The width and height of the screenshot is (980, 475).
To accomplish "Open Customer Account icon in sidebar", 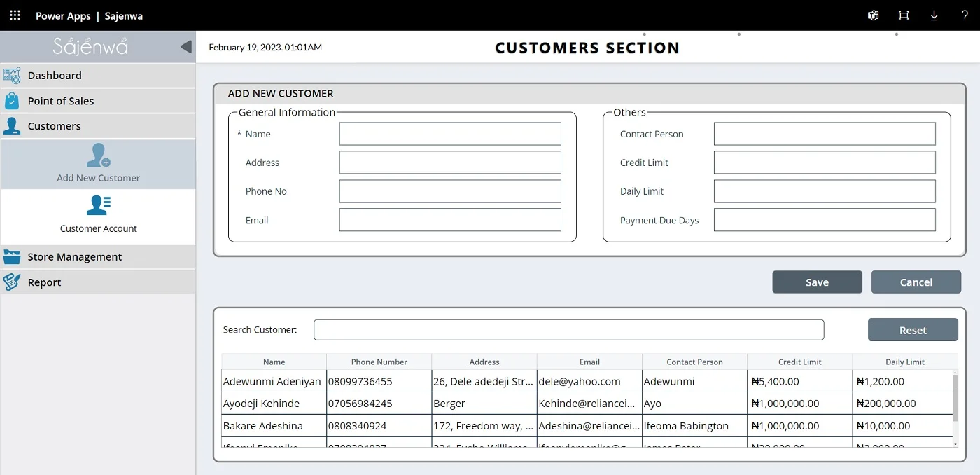I will coord(98,205).
